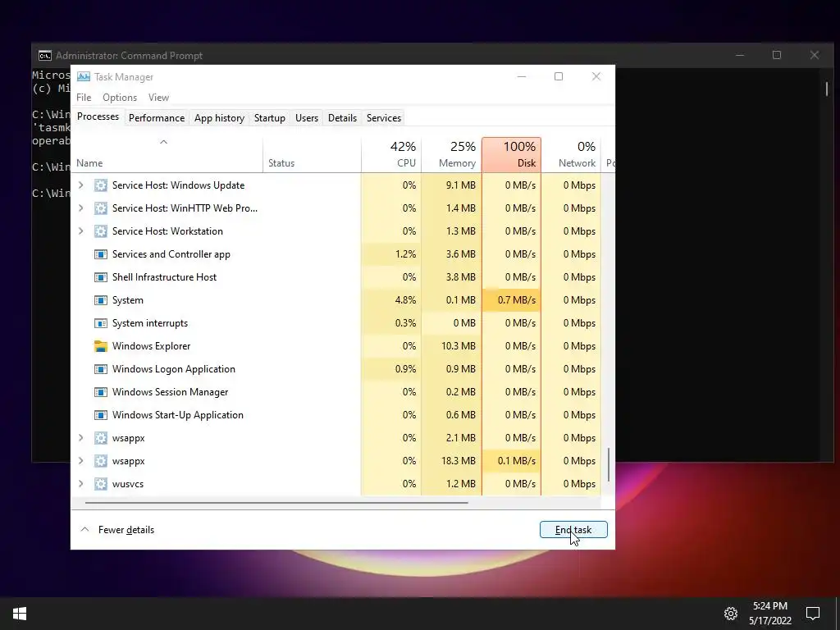Expand Service Host: Workstation group
This screenshot has height=630, width=840.
[81, 231]
